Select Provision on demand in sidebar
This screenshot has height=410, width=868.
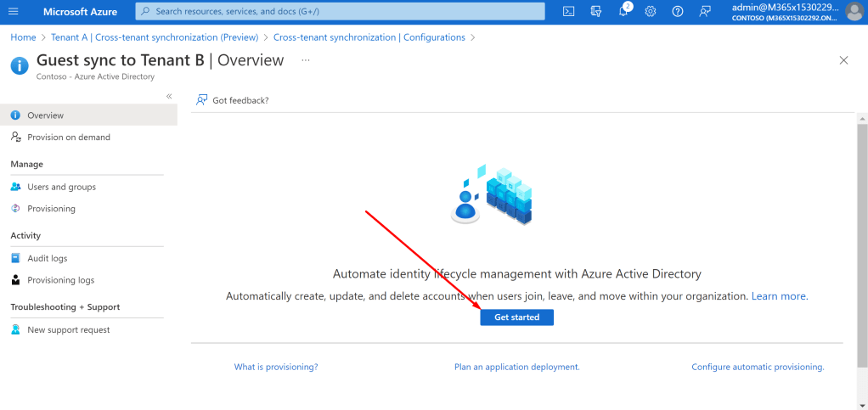pos(68,138)
